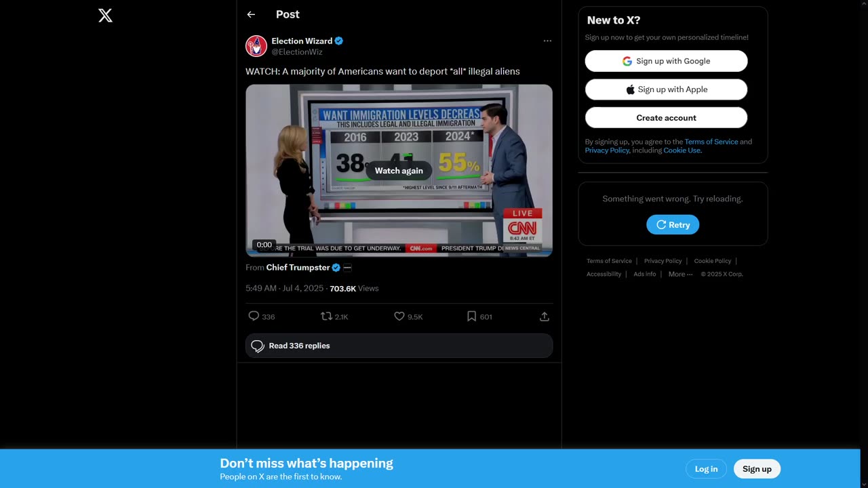Open the @ElectionWiz handle link
The image size is (868, 488).
point(297,52)
